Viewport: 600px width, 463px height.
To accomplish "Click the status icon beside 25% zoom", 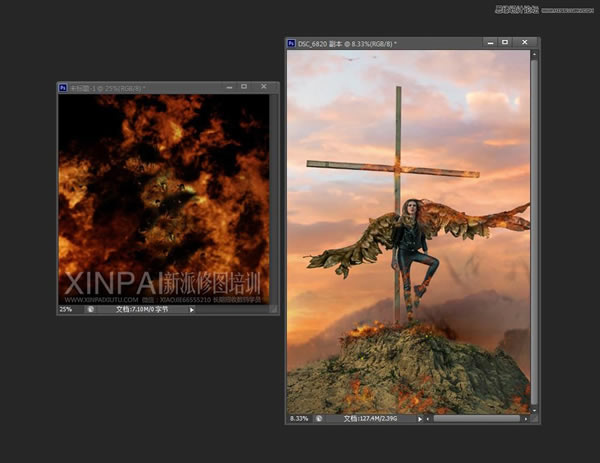I will [91, 309].
